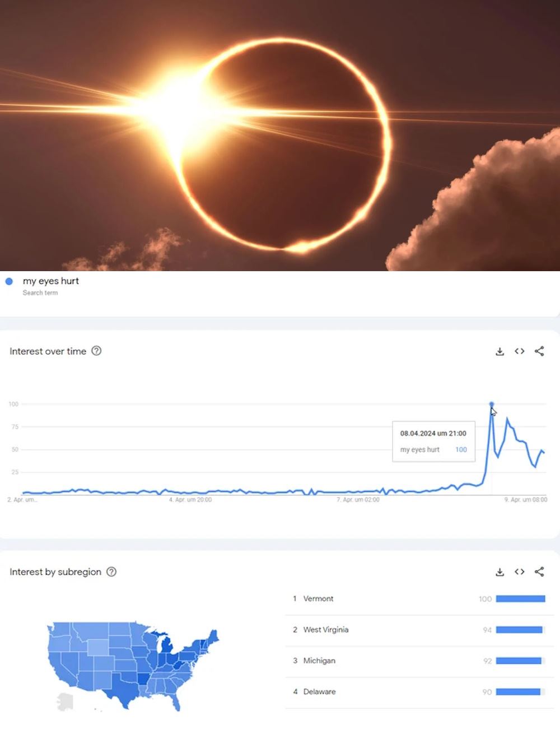Screen dimensions: 560x753
Task: Open the Interest by subregion help tooltip
Action: point(111,572)
